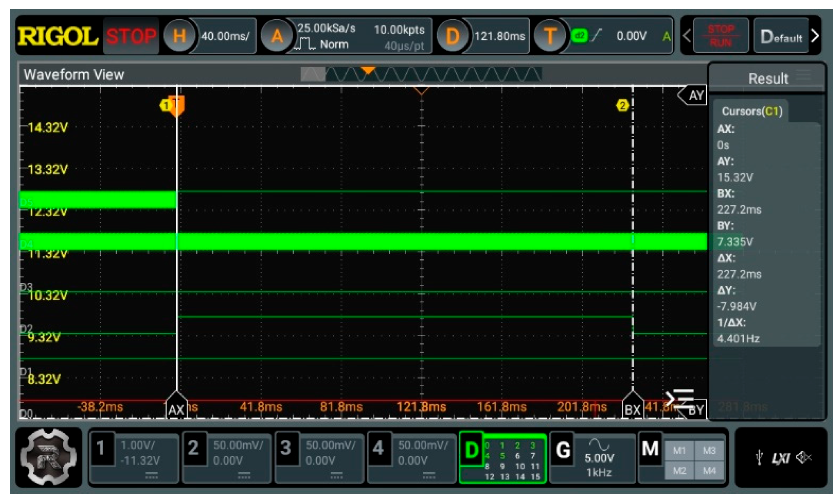836x504 pixels.
Task: Open the Cursors(C1) result tab
Action: coord(752,111)
